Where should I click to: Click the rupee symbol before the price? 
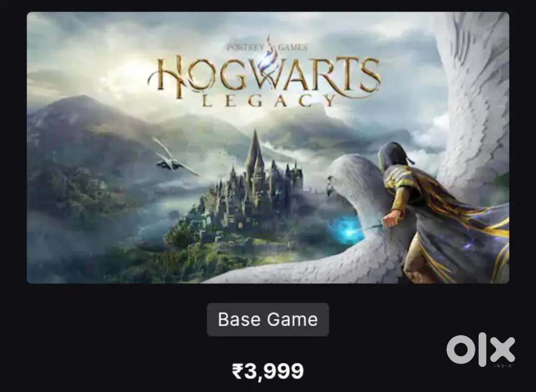237,372
